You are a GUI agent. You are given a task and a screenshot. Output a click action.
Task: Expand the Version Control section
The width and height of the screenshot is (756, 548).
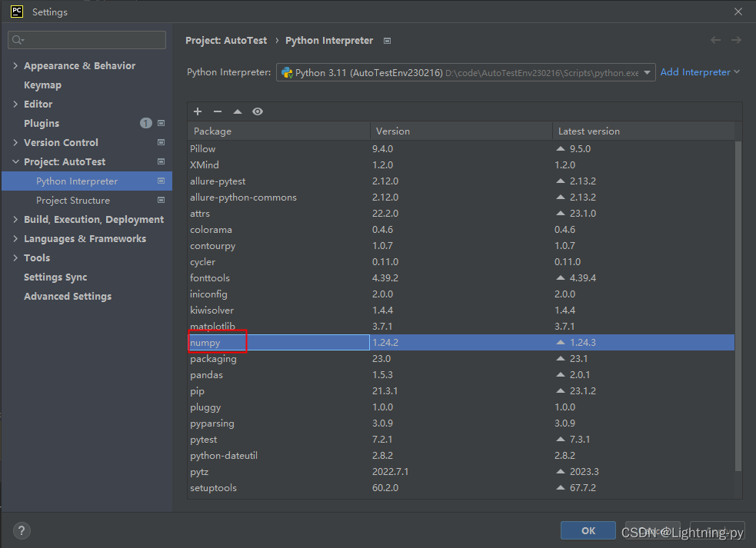(x=15, y=143)
